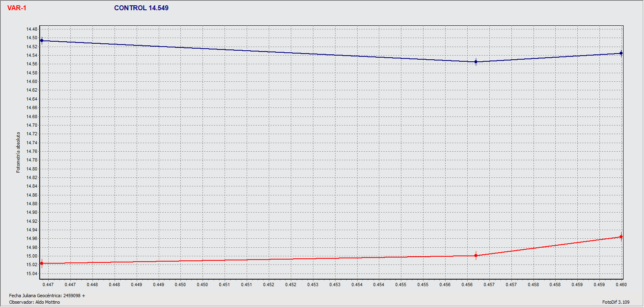Click the Fecha Juliana Geocéntrica: 2459098 + text
644x307 pixels.
click(47, 296)
